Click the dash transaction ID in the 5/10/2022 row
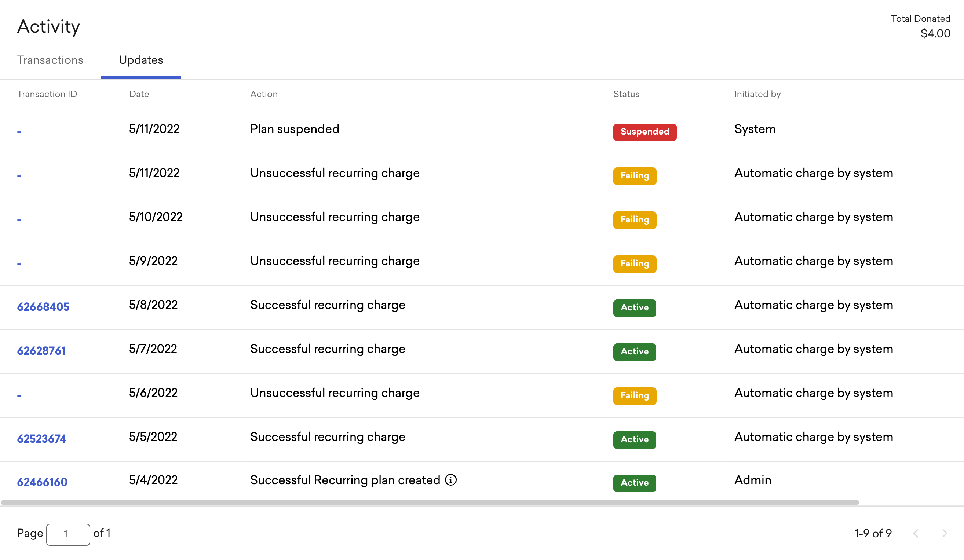The height and width of the screenshot is (560, 964). [19, 220]
